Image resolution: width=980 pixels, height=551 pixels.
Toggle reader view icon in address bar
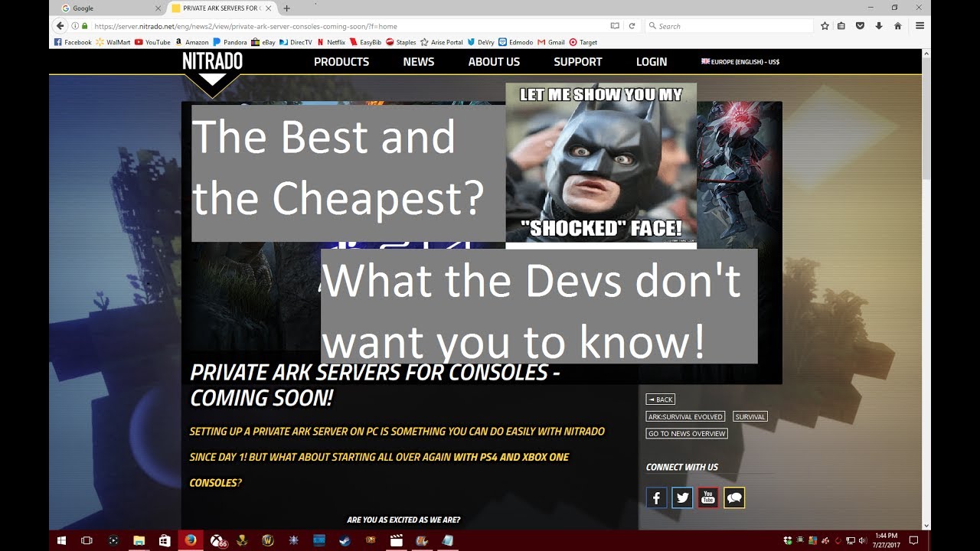[x=614, y=25]
